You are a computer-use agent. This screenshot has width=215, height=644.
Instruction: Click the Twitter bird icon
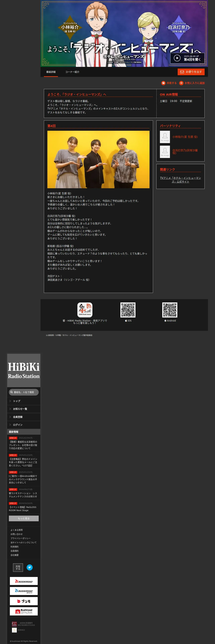pos(29,567)
